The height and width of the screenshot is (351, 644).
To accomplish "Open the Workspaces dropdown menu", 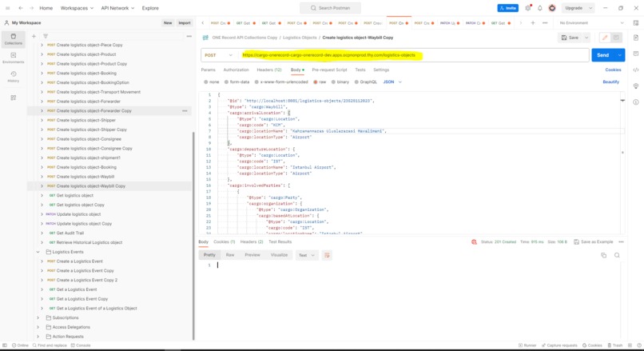I will click(77, 8).
